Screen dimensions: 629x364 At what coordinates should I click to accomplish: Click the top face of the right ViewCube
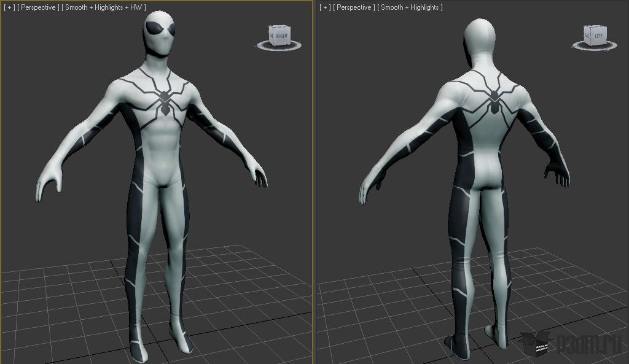tap(595, 28)
